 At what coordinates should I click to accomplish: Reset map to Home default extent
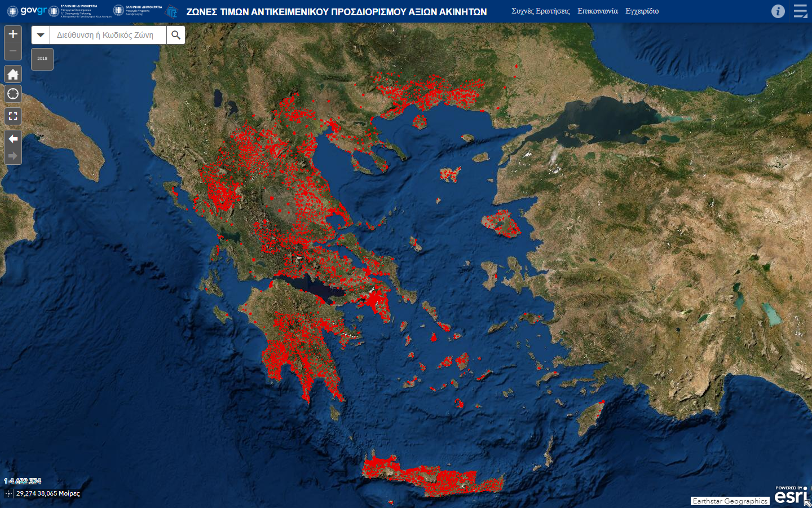13,75
